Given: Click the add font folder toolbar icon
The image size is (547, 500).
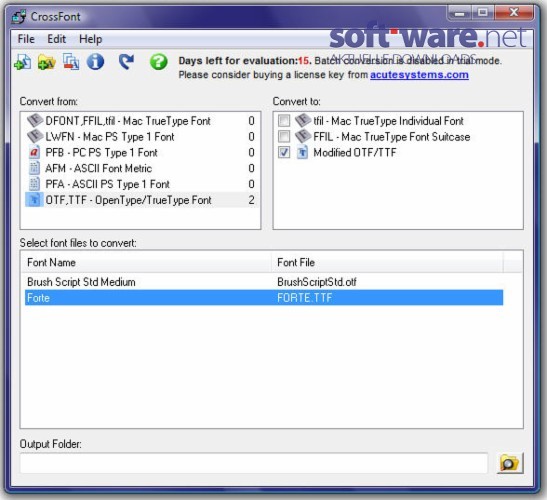Looking at the screenshot, I should [x=47, y=62].
